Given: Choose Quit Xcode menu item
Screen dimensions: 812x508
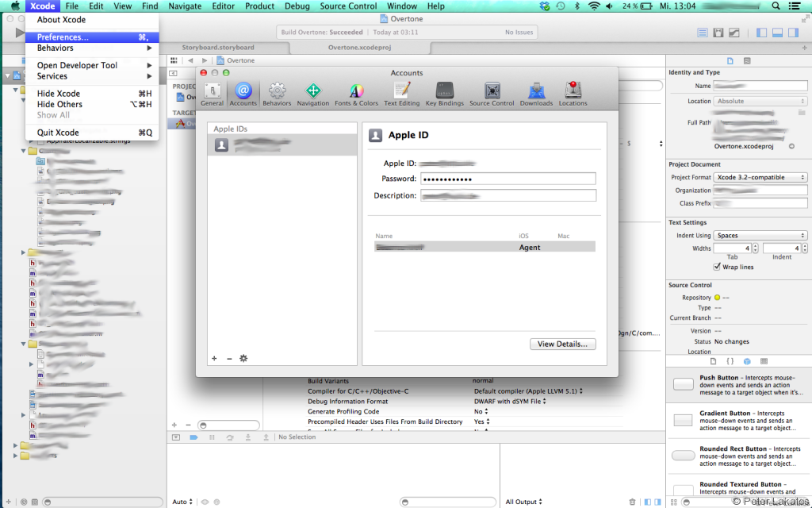Looking at the screenshot, I should tap(92, 133).
